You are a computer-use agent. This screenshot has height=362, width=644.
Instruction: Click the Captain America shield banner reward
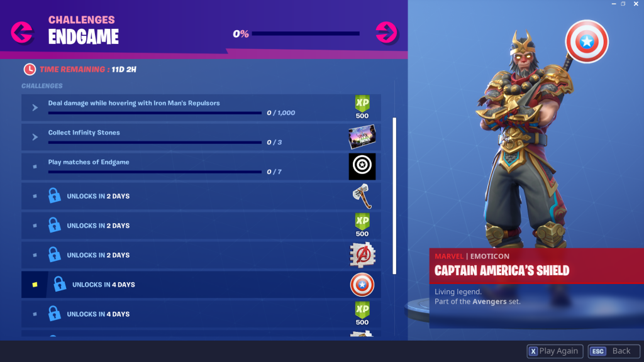pyautogui.click(x=362, y=166)
